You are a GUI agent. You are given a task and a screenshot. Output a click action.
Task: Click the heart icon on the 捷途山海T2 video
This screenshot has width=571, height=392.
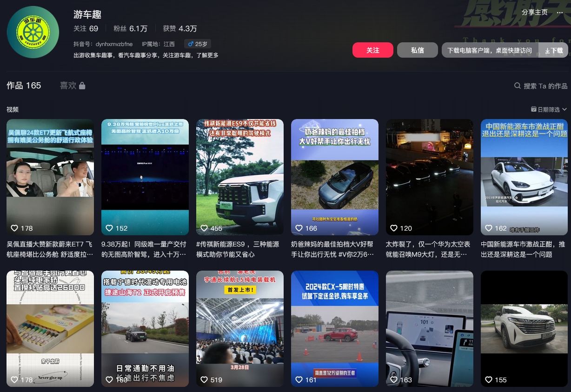coord(109,380)
